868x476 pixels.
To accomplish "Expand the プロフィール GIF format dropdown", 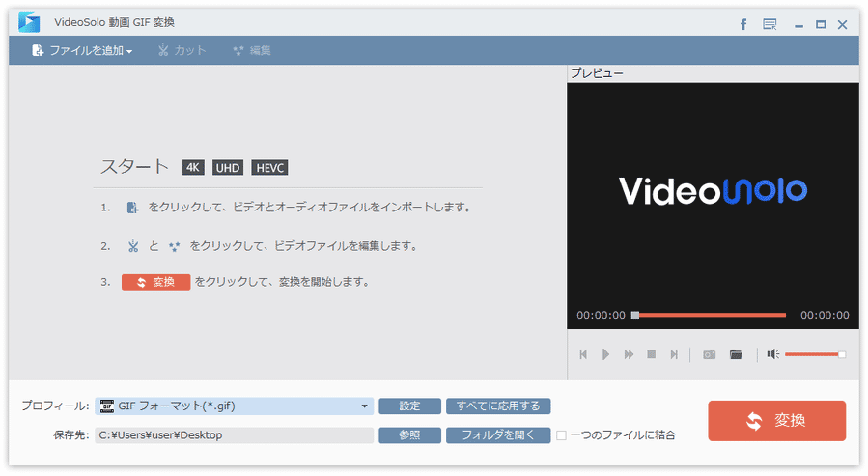I will 364,406.
